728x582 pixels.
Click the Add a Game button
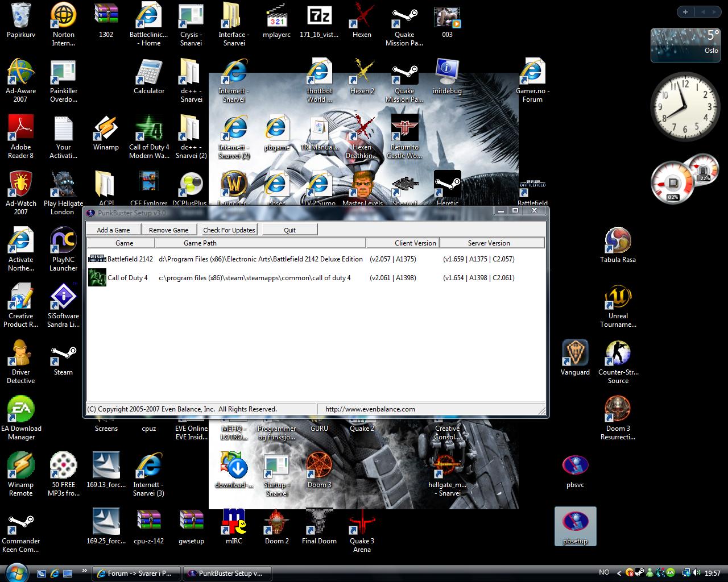113,230
